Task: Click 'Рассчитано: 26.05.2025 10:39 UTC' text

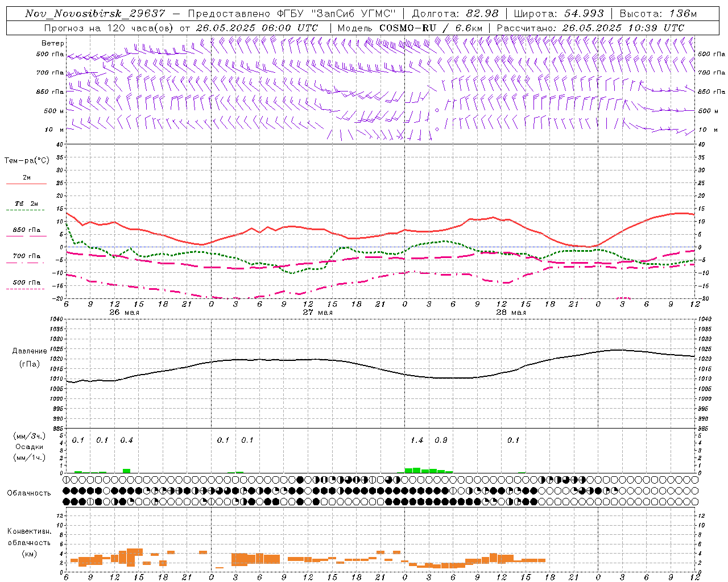Action: pyautogui.click(x=590, y=28)
